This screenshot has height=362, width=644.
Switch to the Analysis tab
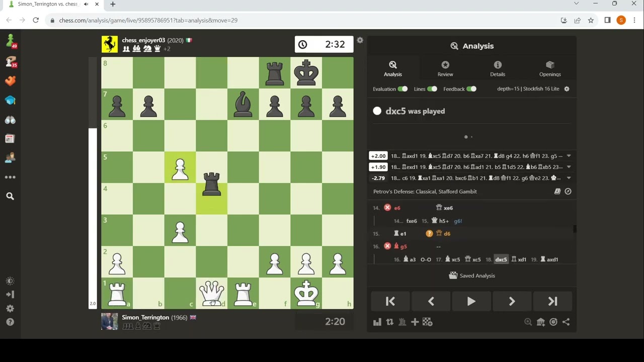pos(393,69)
